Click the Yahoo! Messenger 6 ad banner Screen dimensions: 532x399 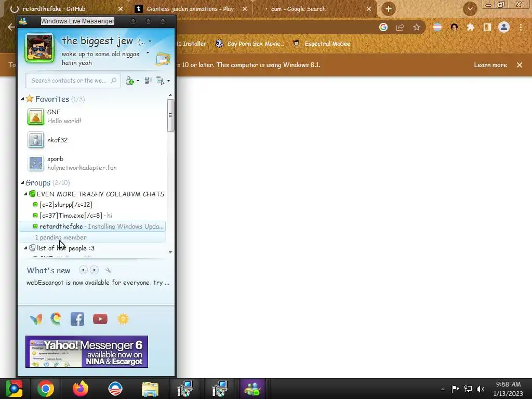click(x=87, y=352)
